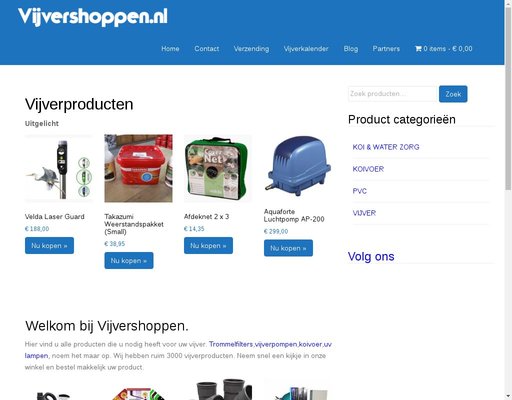The width and height of the screenshot is (512, 400).
Task: Click Nu kopen under Aquaforte Luchtpomp
Action: pos(288,248)
